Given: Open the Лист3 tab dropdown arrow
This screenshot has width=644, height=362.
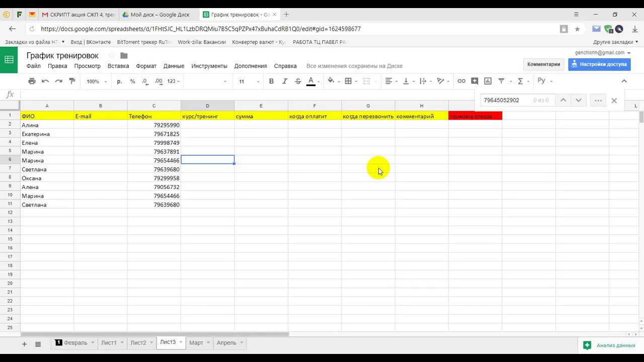Looking at the screenshot, I should pos(181,343).
